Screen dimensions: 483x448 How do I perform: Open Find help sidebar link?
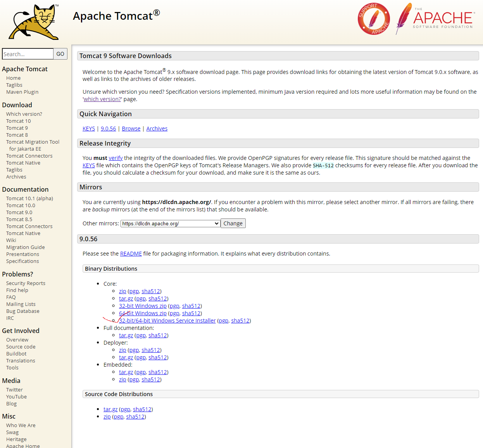pos(17,290)
